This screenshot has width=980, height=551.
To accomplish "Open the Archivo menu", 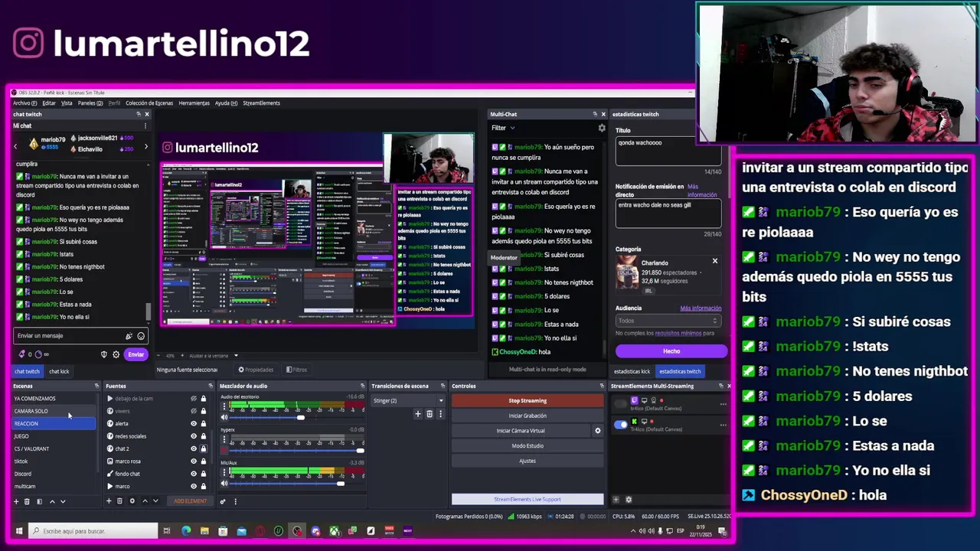I will coord(24,103).
